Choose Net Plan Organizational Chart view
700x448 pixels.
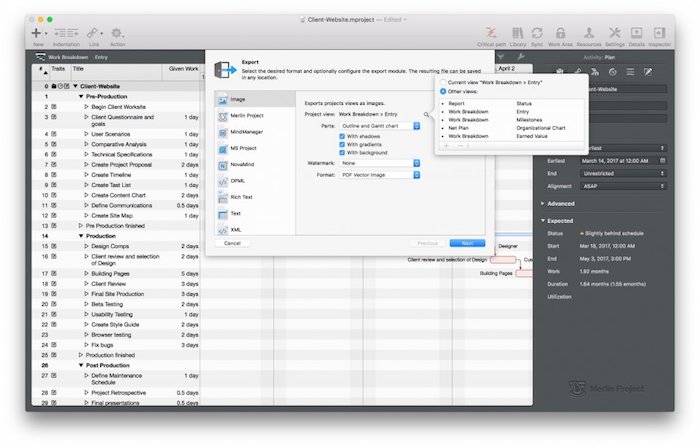512,128
